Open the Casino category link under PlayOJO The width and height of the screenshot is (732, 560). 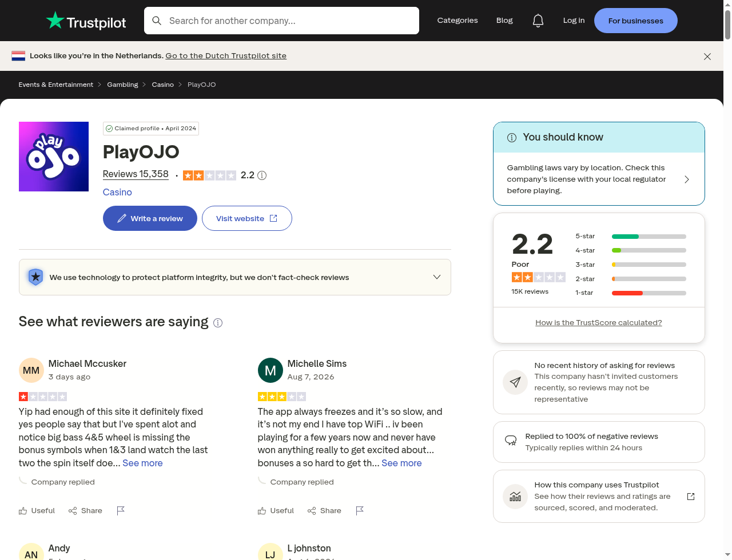(117, 193)
